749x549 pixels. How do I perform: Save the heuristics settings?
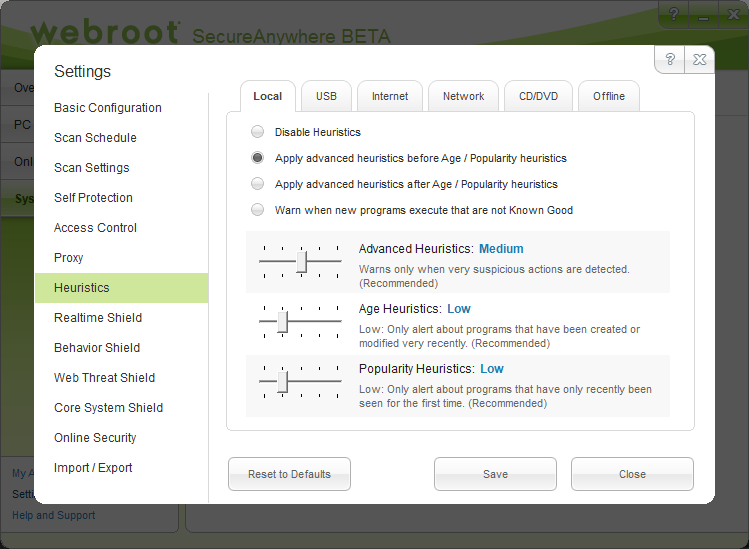495,474
